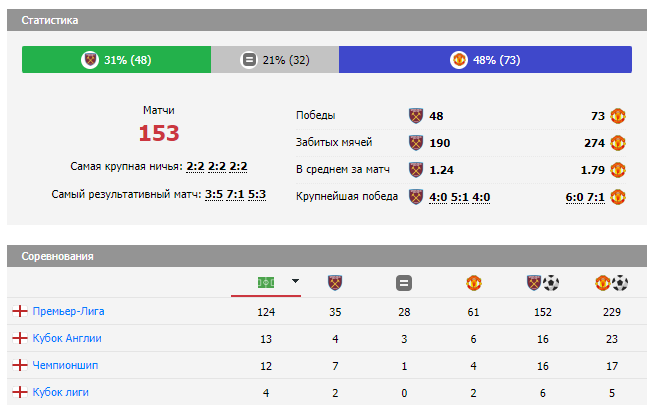Click the blue 48% (73) bar segment

(485, 60)
